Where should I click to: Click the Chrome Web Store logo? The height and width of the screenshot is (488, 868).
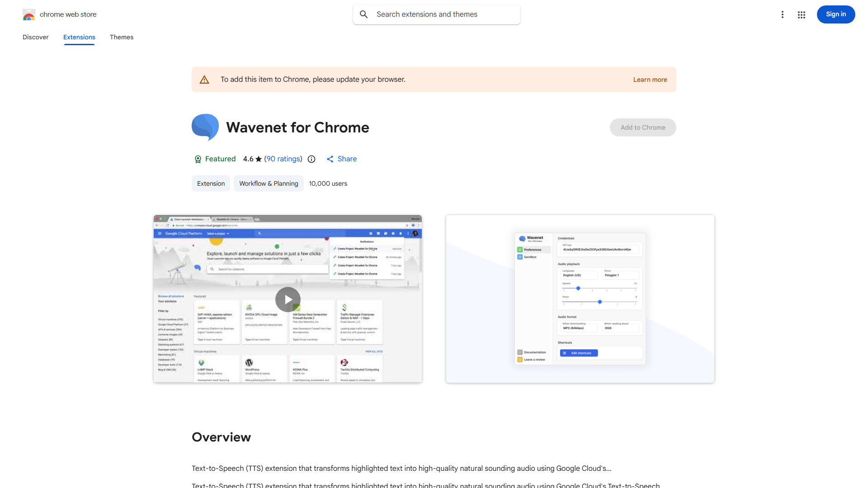[29, 15]
